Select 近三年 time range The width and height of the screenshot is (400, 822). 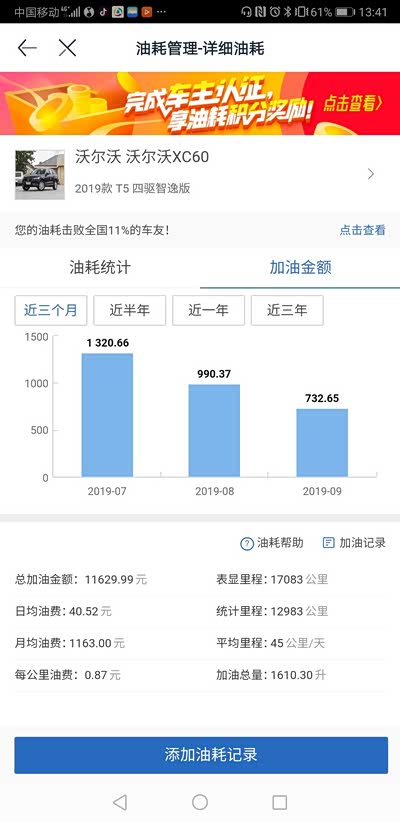pos(287,310)
